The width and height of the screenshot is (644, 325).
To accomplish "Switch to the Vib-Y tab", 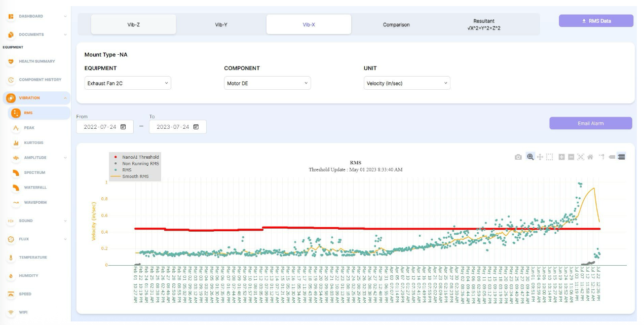I will click(x=221, y=24).
